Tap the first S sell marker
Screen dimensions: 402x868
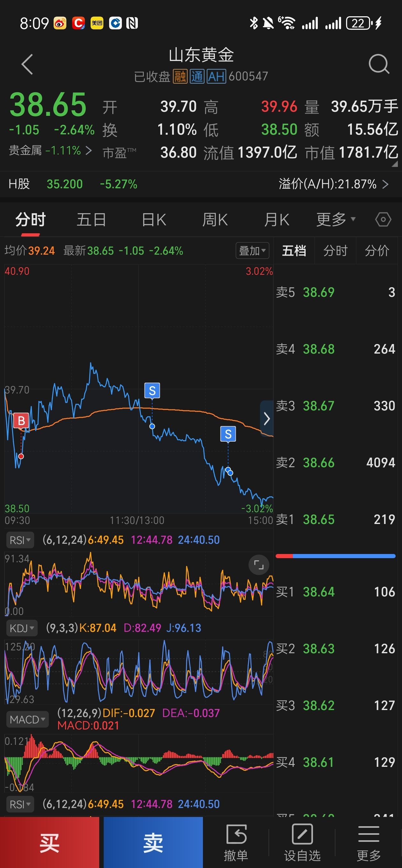pyautogui.click(x=152, y=391)
